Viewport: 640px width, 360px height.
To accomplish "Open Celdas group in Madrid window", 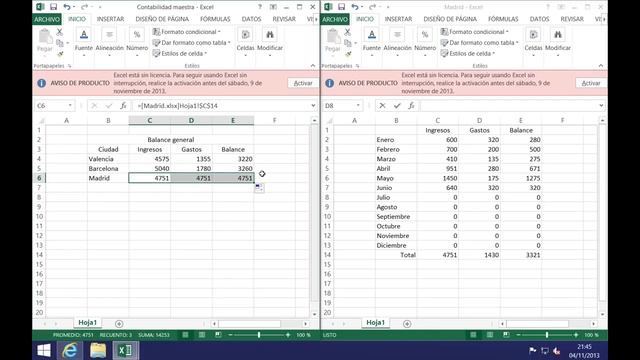I will pos(533,42).
